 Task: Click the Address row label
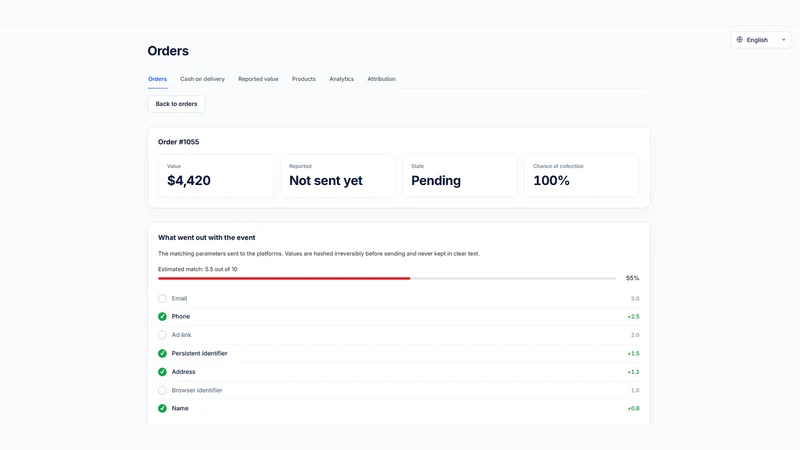(x=183, y=372)
